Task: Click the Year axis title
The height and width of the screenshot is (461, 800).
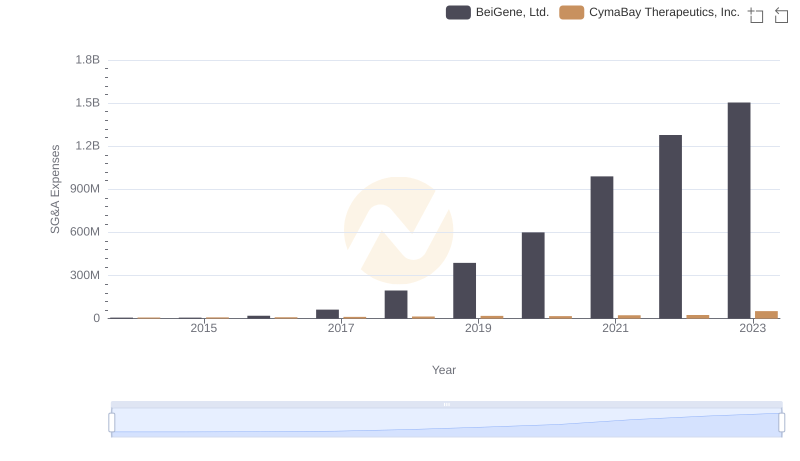Action: (444, 370)
